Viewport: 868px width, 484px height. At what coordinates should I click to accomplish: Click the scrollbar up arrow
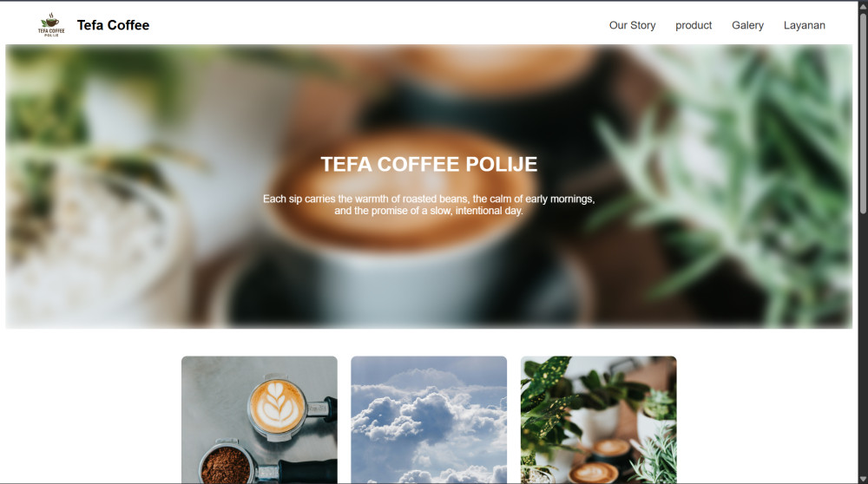coord(863,5)
